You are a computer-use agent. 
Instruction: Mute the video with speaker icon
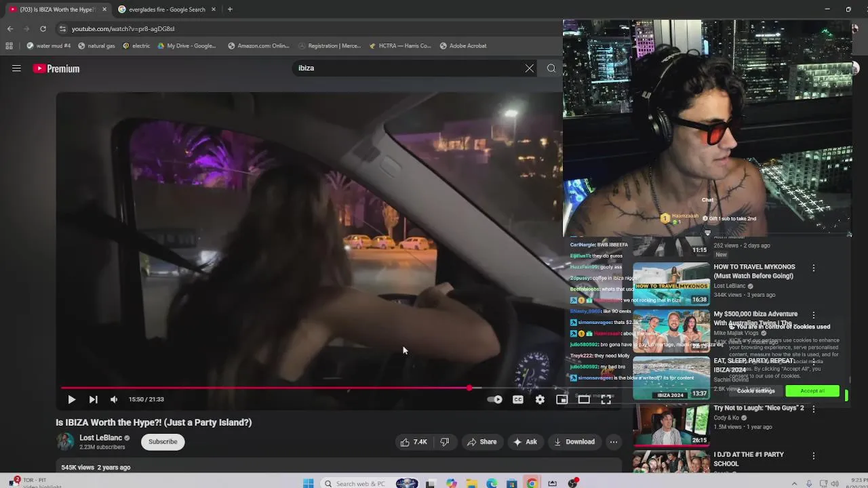114,400
